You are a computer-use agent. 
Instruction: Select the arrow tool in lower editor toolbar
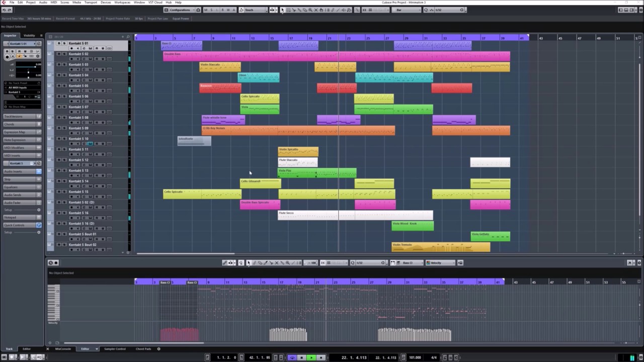249,262
